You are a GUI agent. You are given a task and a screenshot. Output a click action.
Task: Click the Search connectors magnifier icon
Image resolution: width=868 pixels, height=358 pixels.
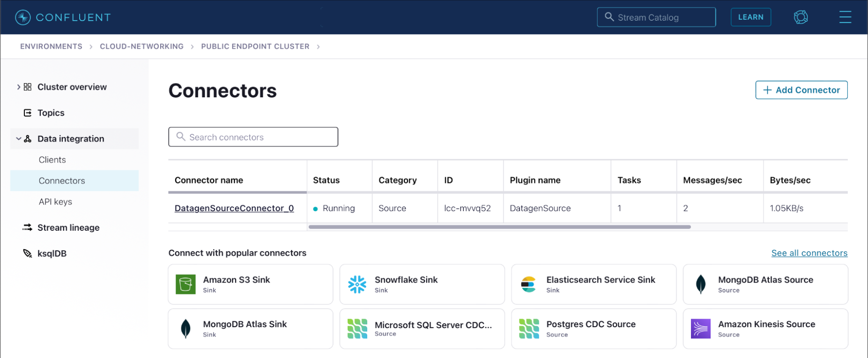(x=181, y=137)
